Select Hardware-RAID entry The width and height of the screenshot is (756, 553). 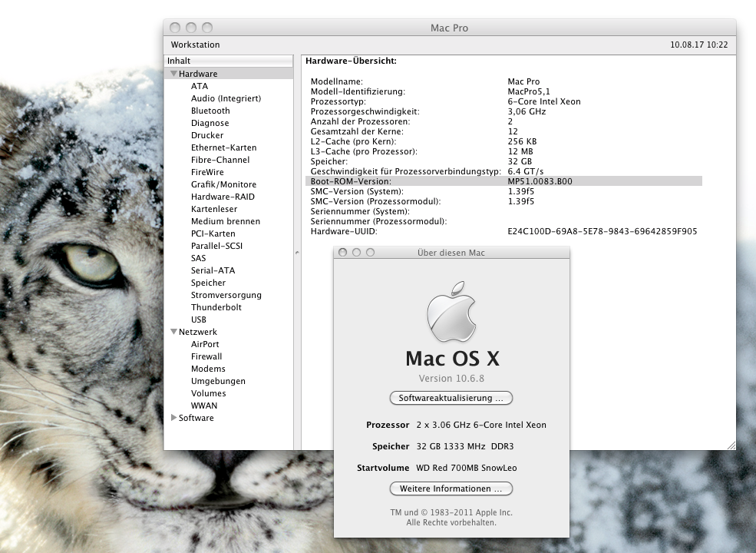tap(223, 197)
